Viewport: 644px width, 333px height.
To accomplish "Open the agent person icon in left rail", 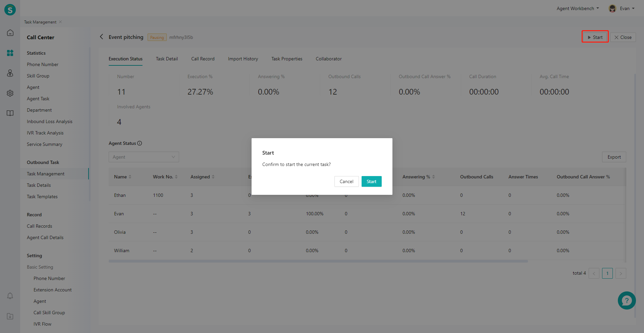I will click(10, 73).
